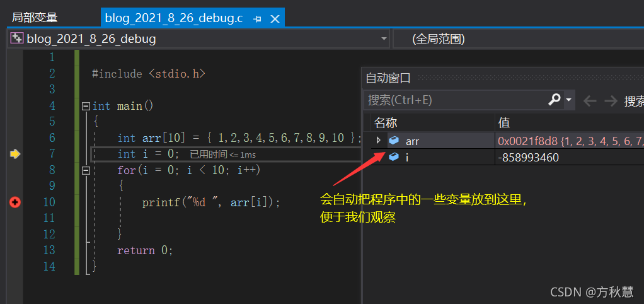Click the forward arrow in 自动窗口 toolbar
644x304 pixels.
coord(611,100)
